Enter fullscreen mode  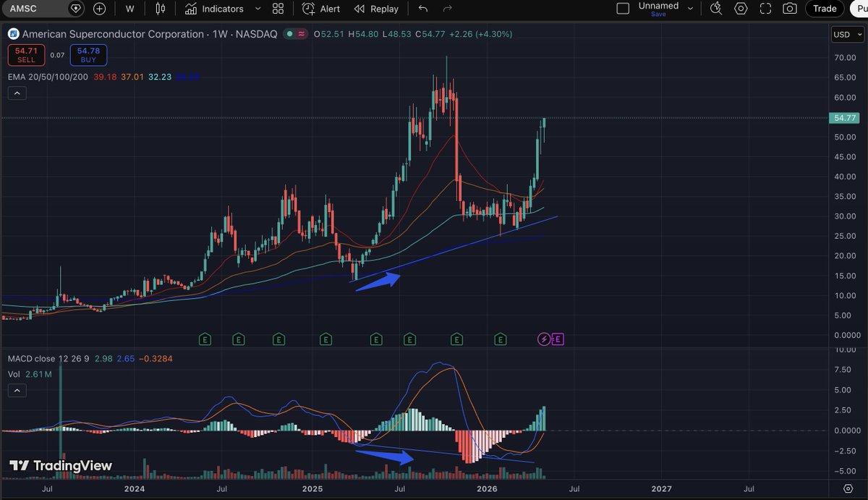(x=765, y=9)
